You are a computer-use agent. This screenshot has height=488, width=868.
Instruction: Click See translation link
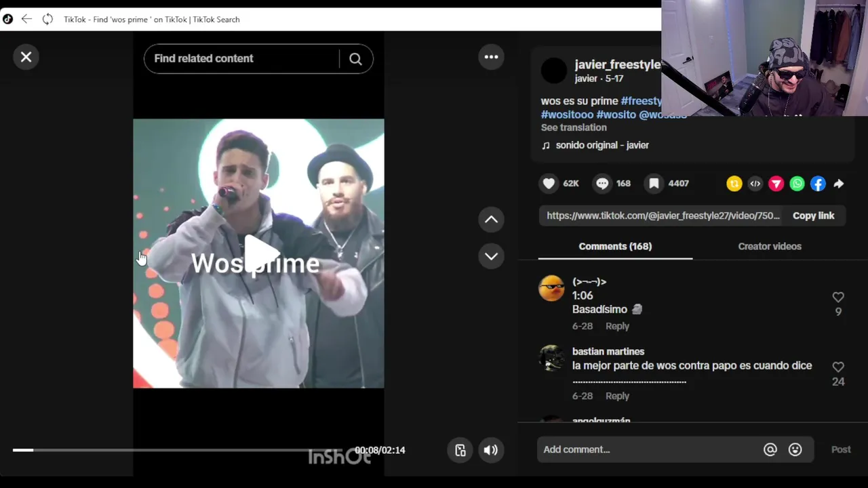574,127
